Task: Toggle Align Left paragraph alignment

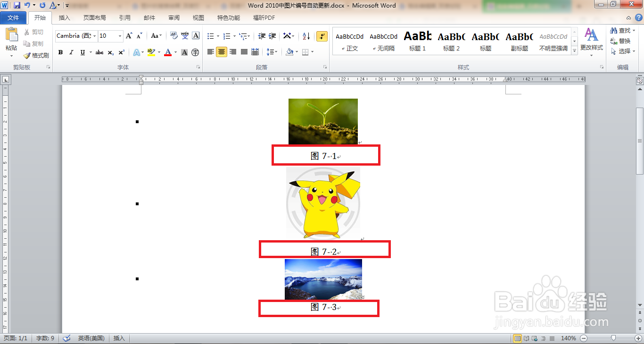Action: tap(211, 52)
